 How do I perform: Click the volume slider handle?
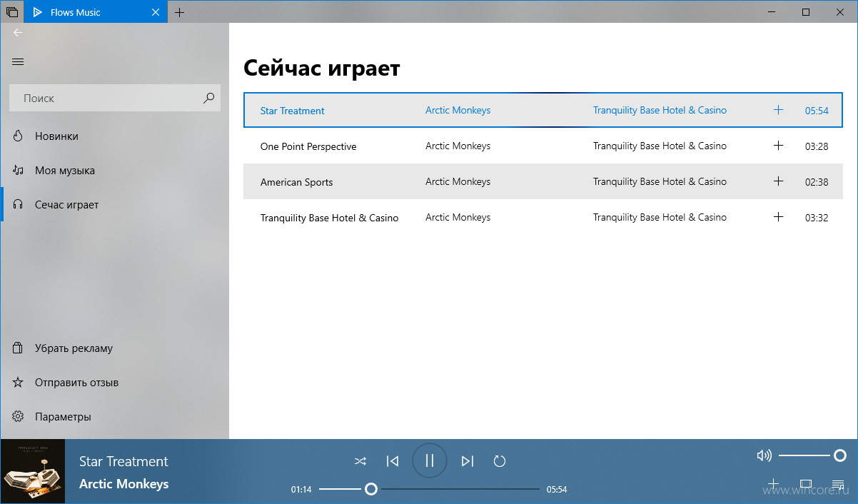(840, 455)
